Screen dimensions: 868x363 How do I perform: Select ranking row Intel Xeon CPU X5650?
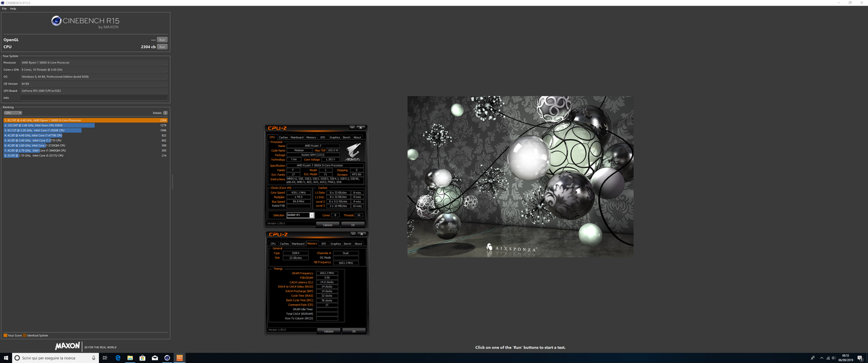click(x=85, y=125)
